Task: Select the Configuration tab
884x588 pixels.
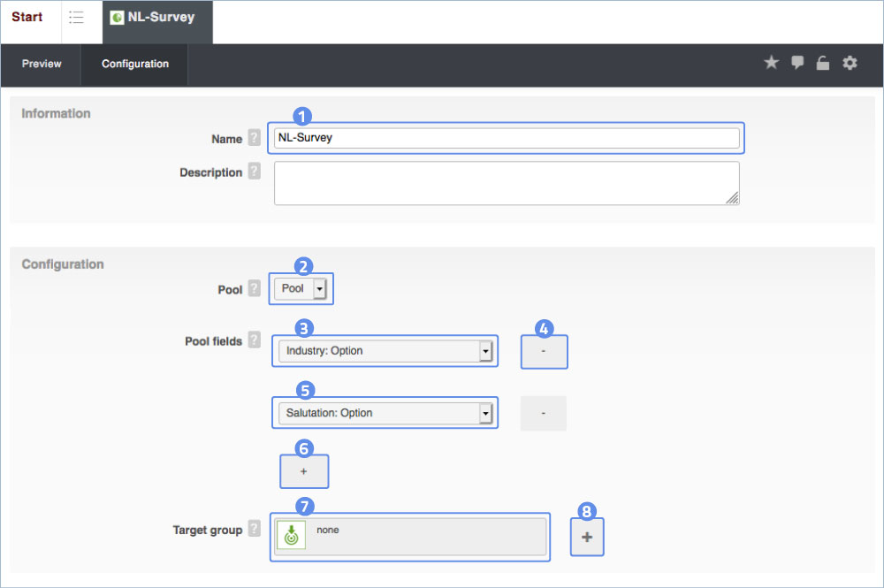Action: point(134,65)
